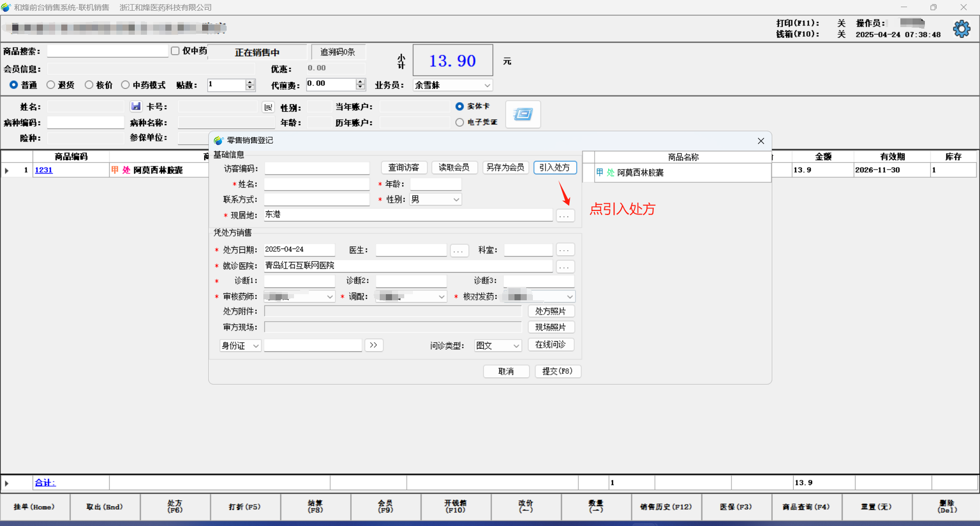Choose the 电子凭证 radio button

(459, 122)
